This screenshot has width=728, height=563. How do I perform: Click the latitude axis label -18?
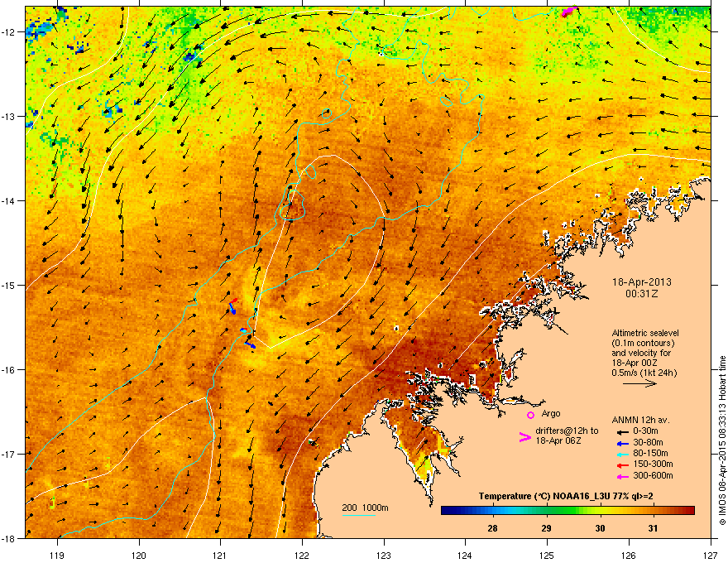(9, 538)
